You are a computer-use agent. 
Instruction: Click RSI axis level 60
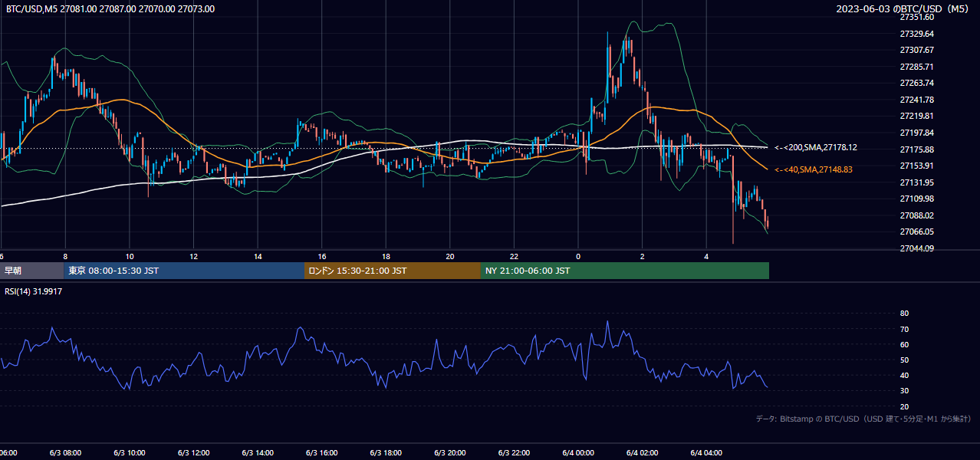pyautogui.click(x=904, y=345)
